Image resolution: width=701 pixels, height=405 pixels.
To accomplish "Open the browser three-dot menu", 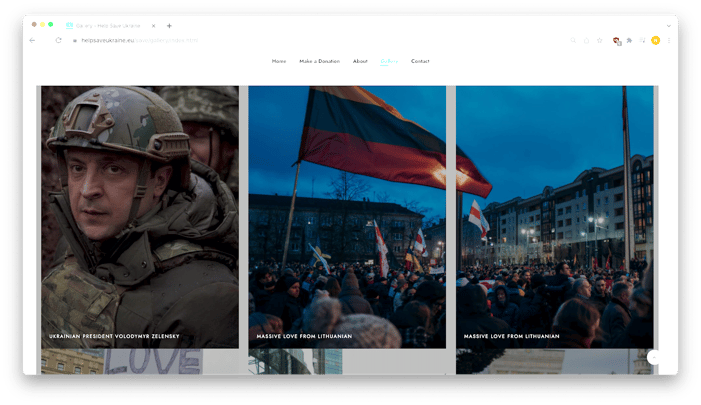I will [669, 40].
